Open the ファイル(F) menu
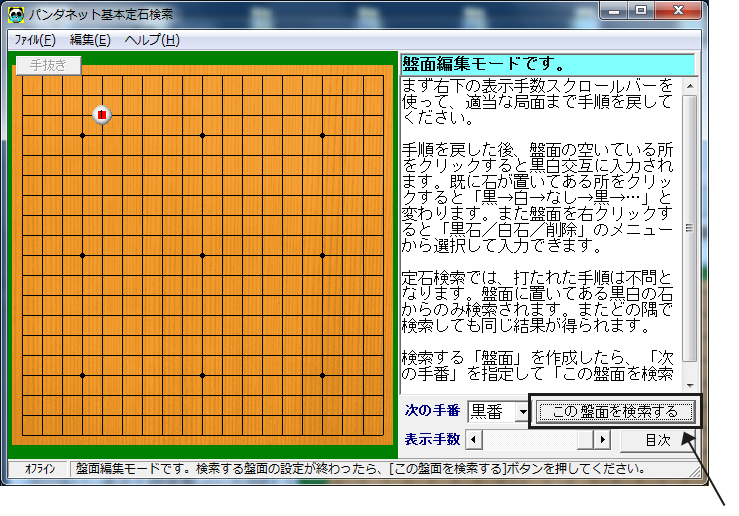The image size is (739, 516). [x=34, y=40]
